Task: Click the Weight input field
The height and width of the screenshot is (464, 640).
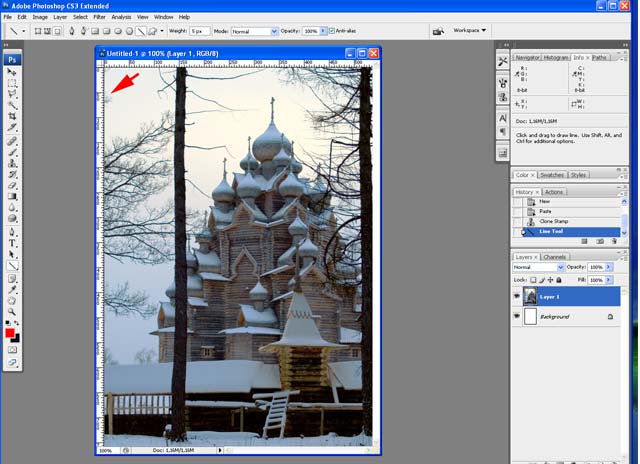Action: tap(201, 31)
